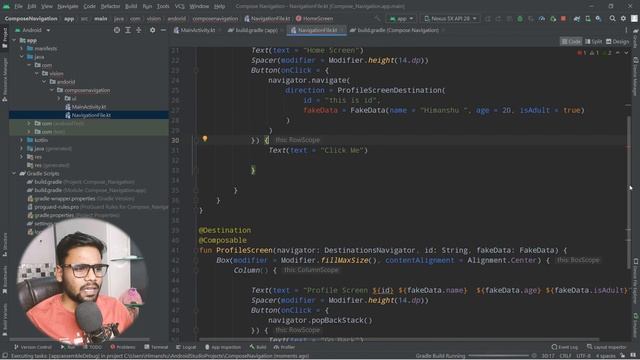The width and height of the screenshot is (640, 360).
Task: Click Expand All icon in Project panel
Action: [128, 30]
